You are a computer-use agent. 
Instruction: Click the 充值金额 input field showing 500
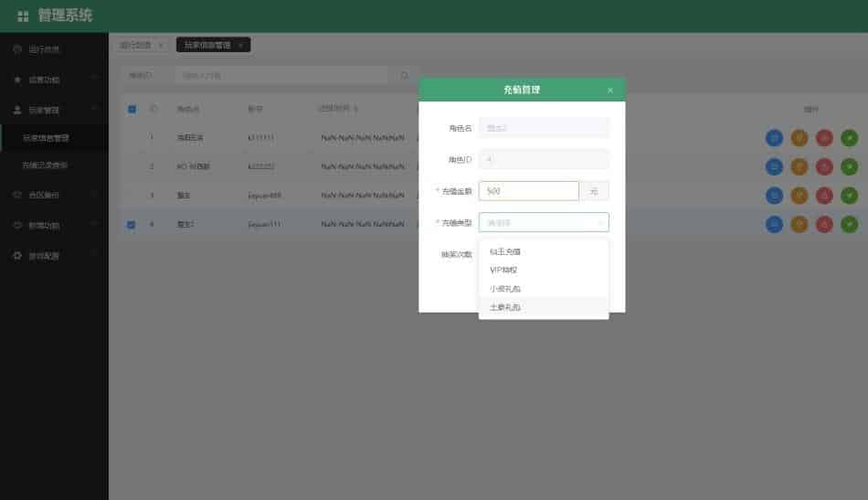coord(528,191)
